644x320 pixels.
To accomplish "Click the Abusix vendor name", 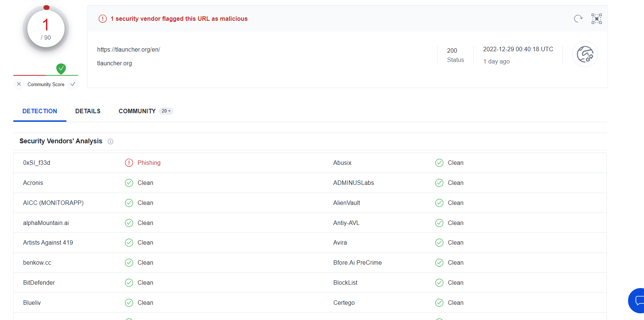I will coord(342,163).
